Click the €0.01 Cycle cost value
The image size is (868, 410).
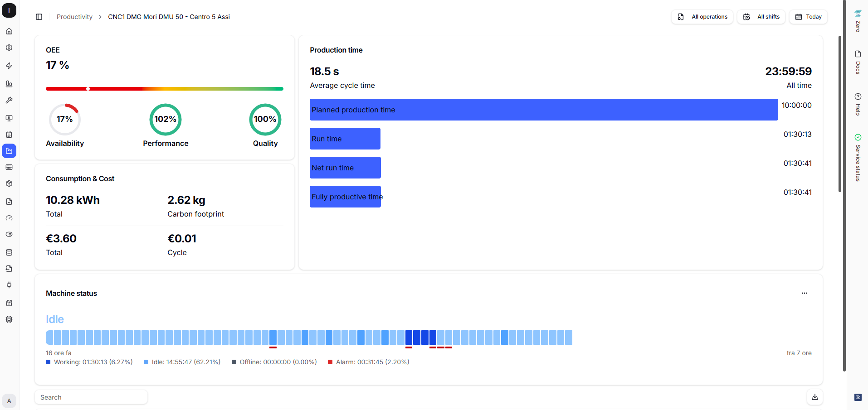(182, 239)
